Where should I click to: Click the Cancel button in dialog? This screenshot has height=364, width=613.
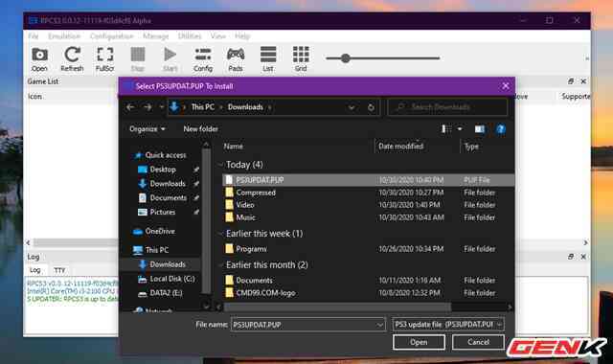click(478, 342)
